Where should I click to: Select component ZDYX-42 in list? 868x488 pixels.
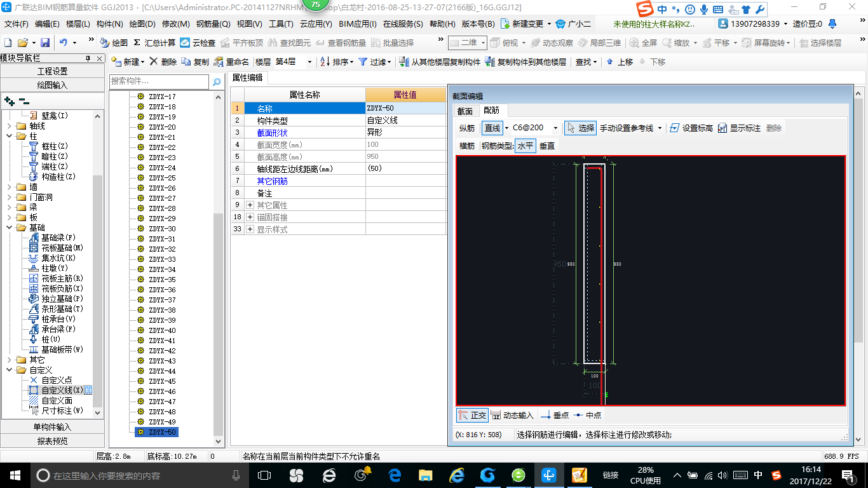pyautogui.click(x=162, y=351)
